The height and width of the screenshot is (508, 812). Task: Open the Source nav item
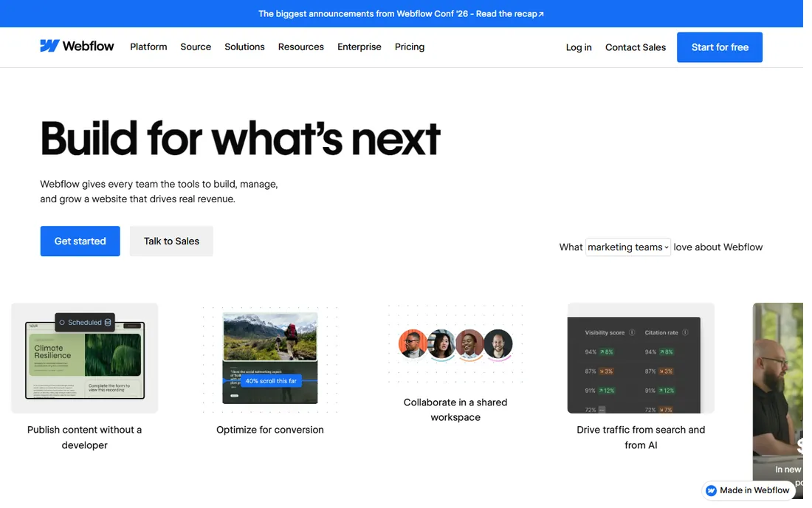tap(196, 47)
